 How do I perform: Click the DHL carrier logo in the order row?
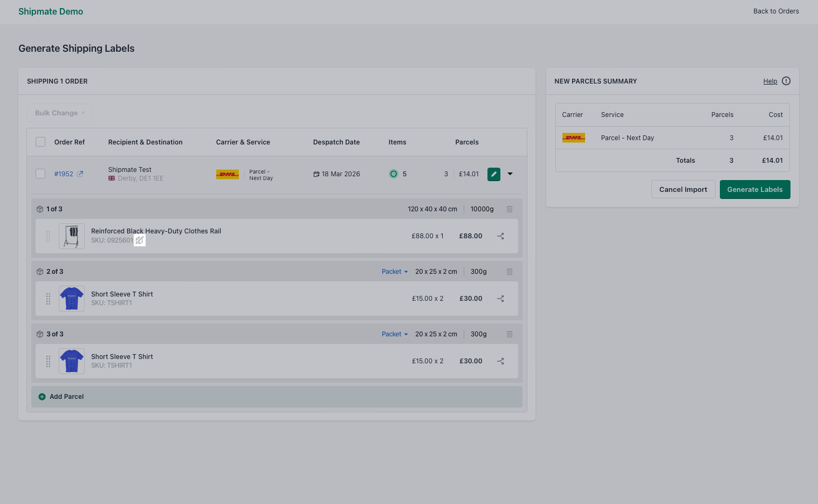[227, 174]
